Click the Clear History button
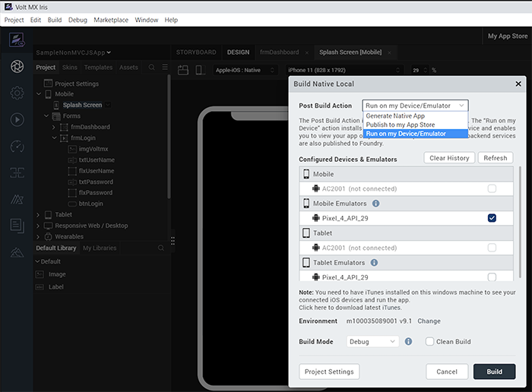The image size is (532, 392). coord(450,158)
